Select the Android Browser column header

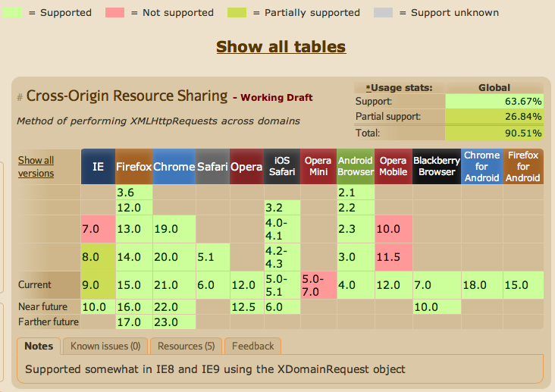coord(356,167)
